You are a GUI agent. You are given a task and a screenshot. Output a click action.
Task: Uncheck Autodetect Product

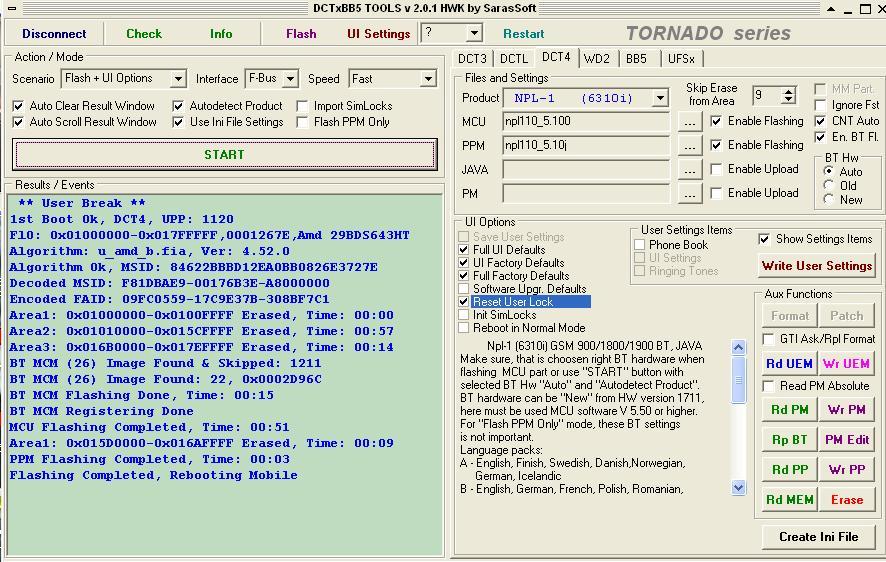coord(178,106)
